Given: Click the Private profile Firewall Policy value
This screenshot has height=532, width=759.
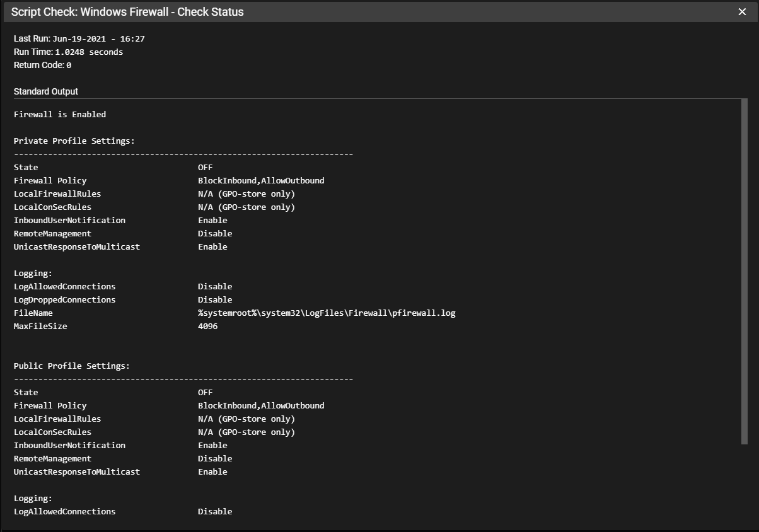Looking at the screenshot, I should 261,181.
